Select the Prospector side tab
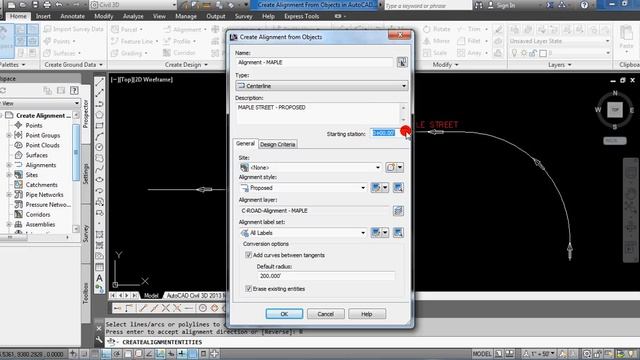Screen dimensions: 640x360 coord(86,114)
